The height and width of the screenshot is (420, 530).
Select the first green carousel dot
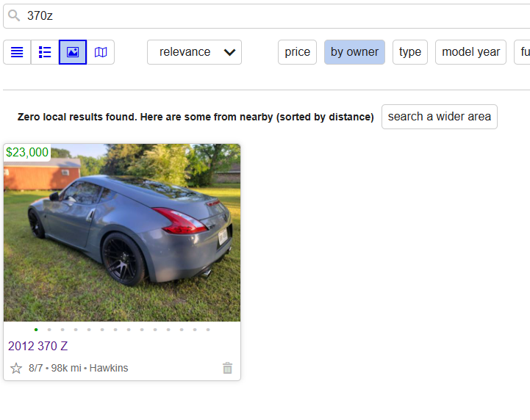click(x=36, y=330)
